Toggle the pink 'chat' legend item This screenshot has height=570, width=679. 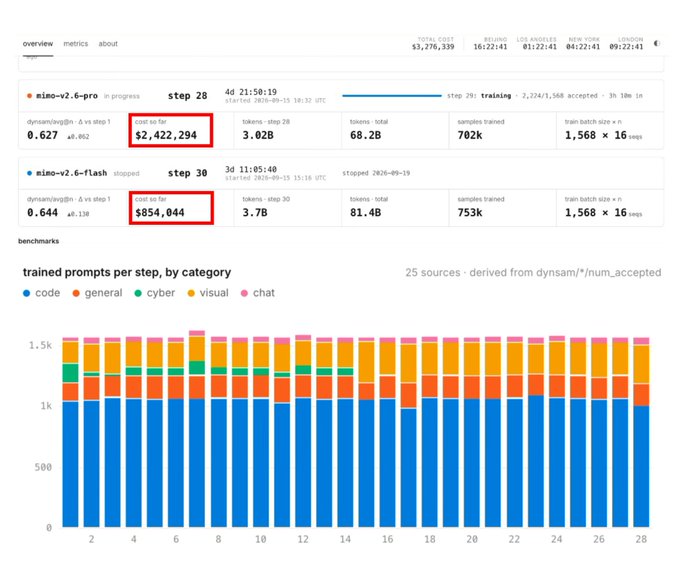point(258,293)
